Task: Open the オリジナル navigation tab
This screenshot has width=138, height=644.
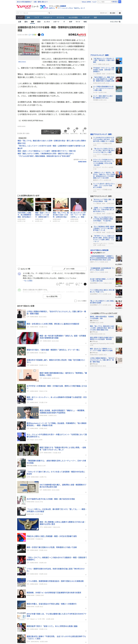Action: point(60,17)
